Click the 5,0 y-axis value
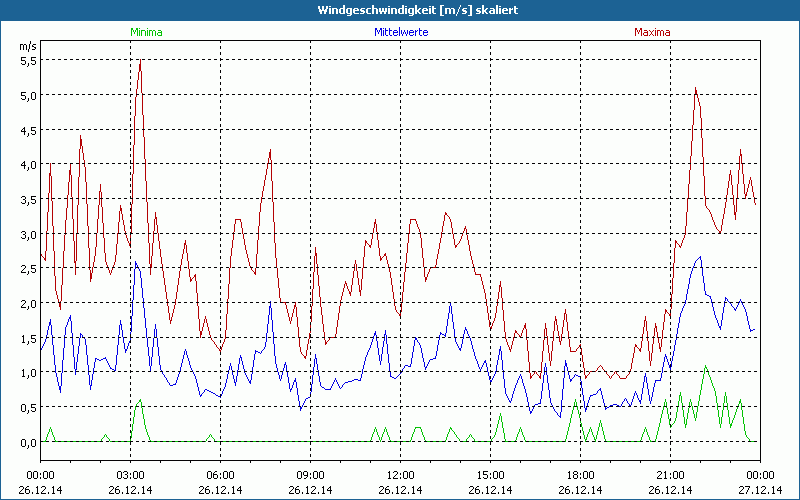This screenshot has width=800, height=500. click(x=29, y=95)
